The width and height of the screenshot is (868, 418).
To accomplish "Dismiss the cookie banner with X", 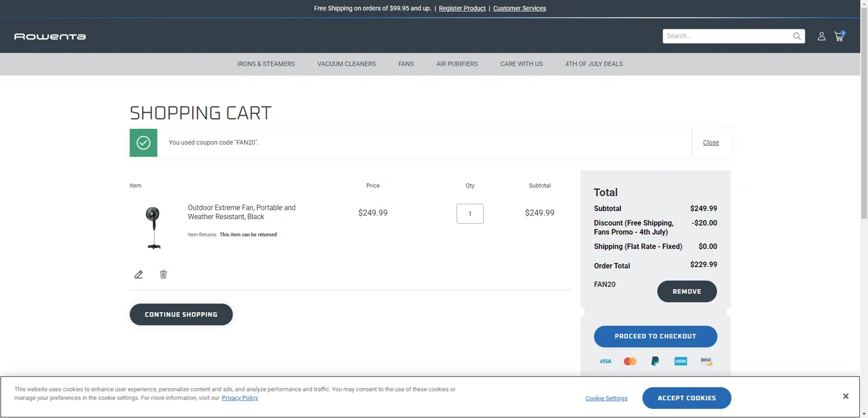I will coord(845,397).
